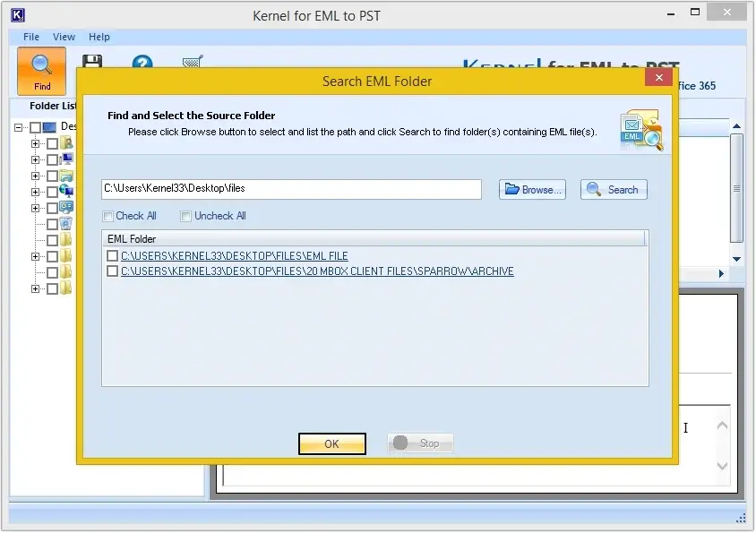The width and height of the screenshot is (756, 533).
Task: Check the box for the SPARROW\ARCHIVE path
Action: point(112,271)
